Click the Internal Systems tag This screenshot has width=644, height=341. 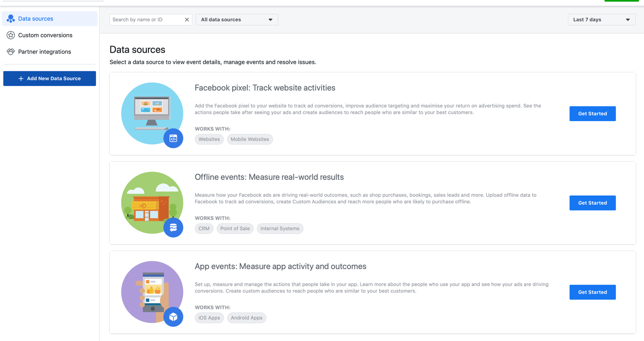(280, 229)
